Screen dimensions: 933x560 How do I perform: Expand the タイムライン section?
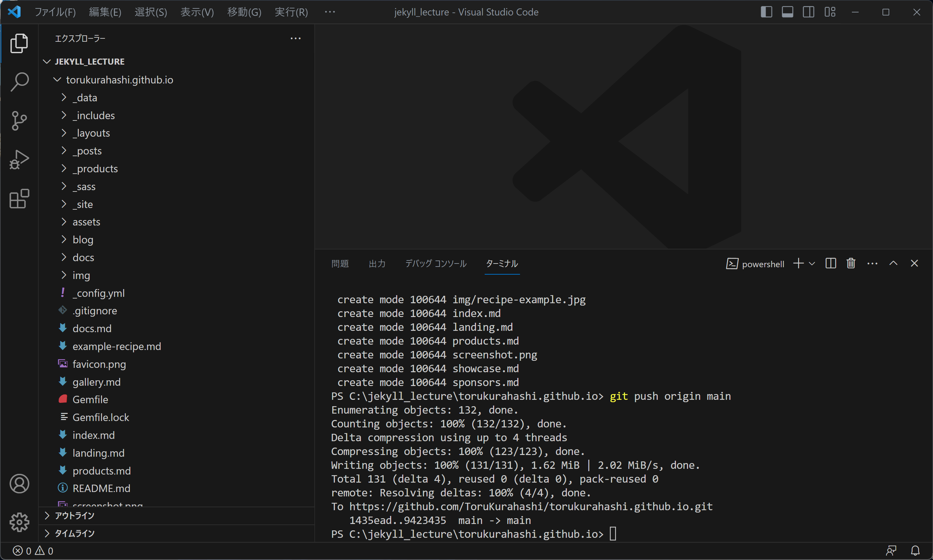(x=177, y=533)
